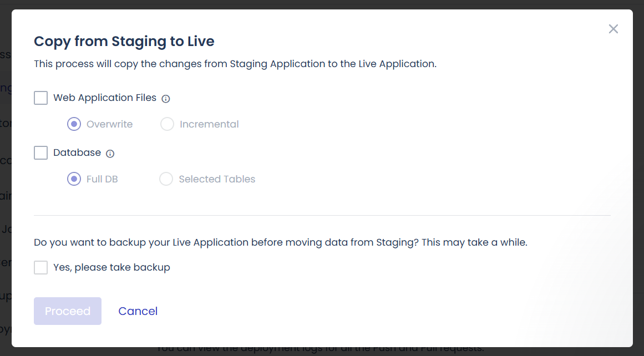Click the backup question sentence text
The height and width of the screenshot is (356, 644).
pyautogui.click(x=280, y=242)
